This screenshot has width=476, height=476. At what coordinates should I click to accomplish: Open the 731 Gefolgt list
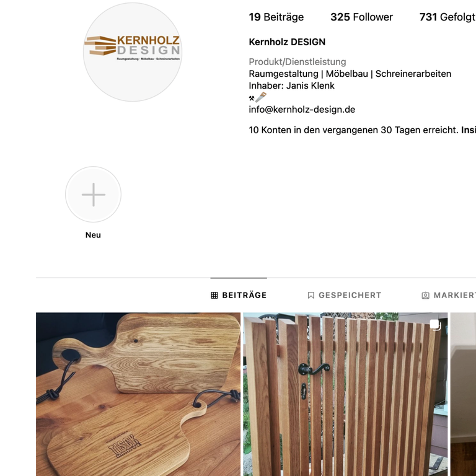[447, 17]
